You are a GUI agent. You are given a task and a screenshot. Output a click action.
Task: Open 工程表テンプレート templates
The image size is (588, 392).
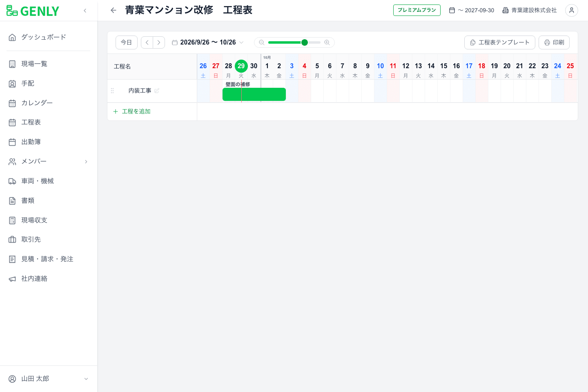[500, 42]
